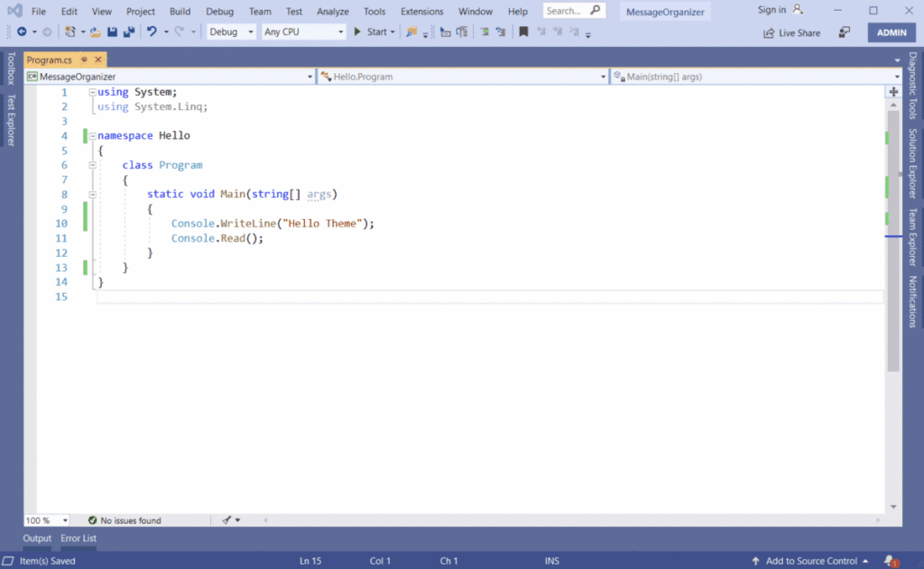This screenshot has height=569, width=924.
Task: Open the Build menu
Action: pos(179,11)
